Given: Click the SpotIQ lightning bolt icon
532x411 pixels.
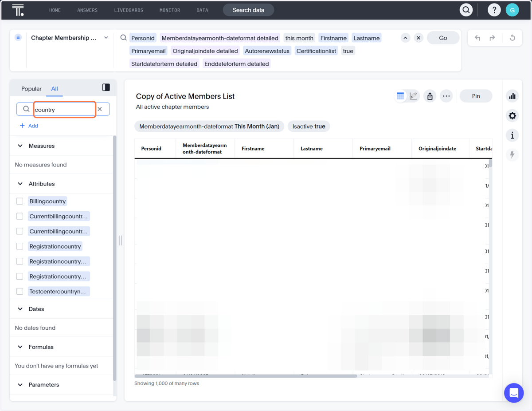Looking at the screenshot, I should [x=512, y=155].
